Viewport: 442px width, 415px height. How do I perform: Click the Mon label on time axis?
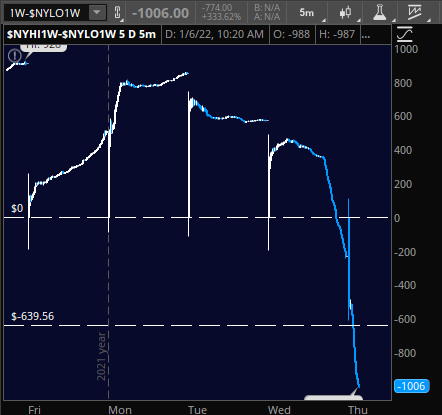(120, 410)
